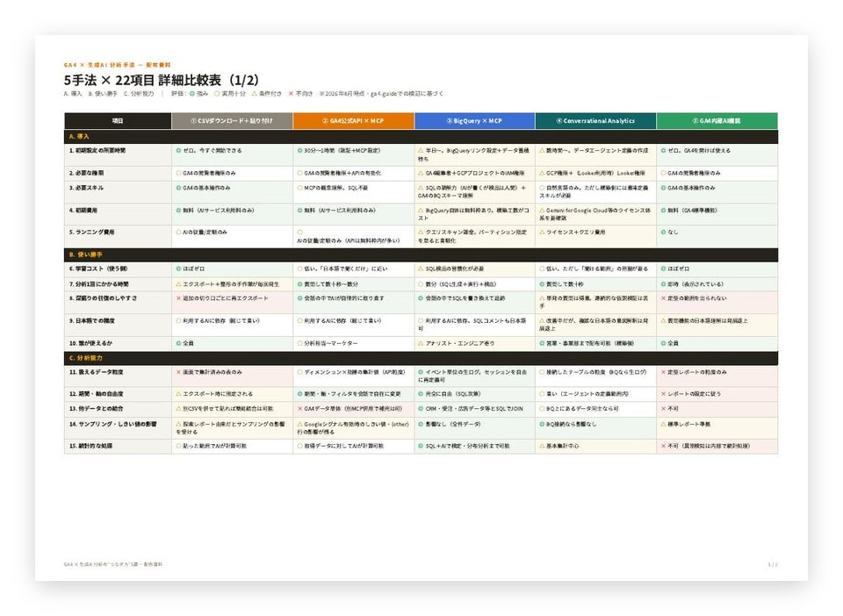Click the 'BigQuery × MCP' column header
843x616 pixels.
click(x=475, y=121)
